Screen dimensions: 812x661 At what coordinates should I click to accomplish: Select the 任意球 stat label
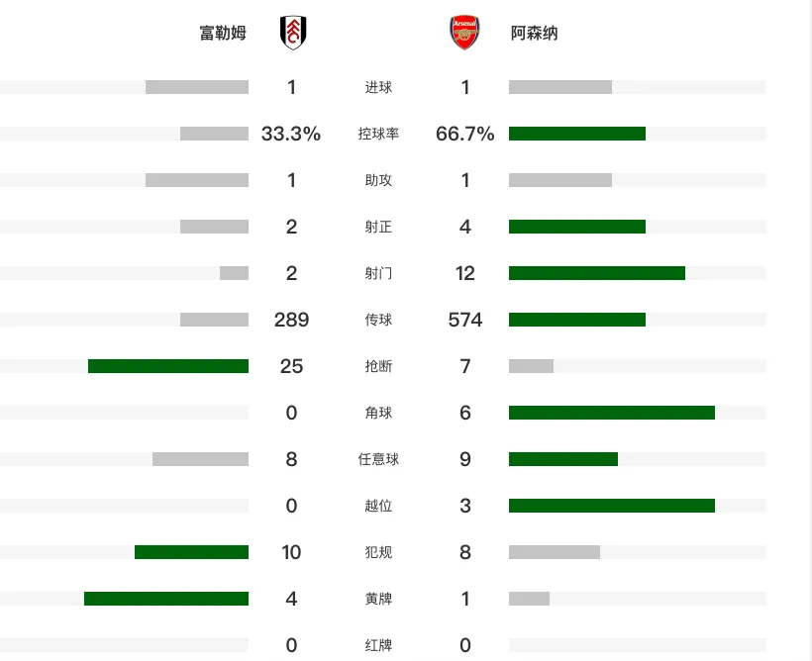coord(378,459)
